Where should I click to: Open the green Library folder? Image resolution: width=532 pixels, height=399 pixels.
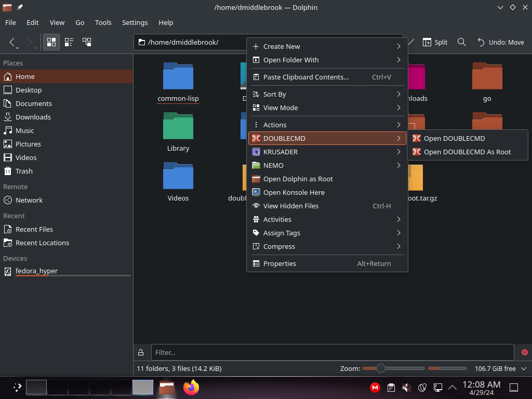point(178,132)
